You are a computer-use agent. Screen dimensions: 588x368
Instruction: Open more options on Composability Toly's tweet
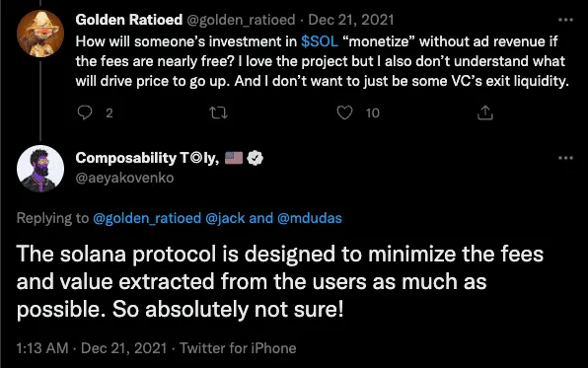point(565,158)
